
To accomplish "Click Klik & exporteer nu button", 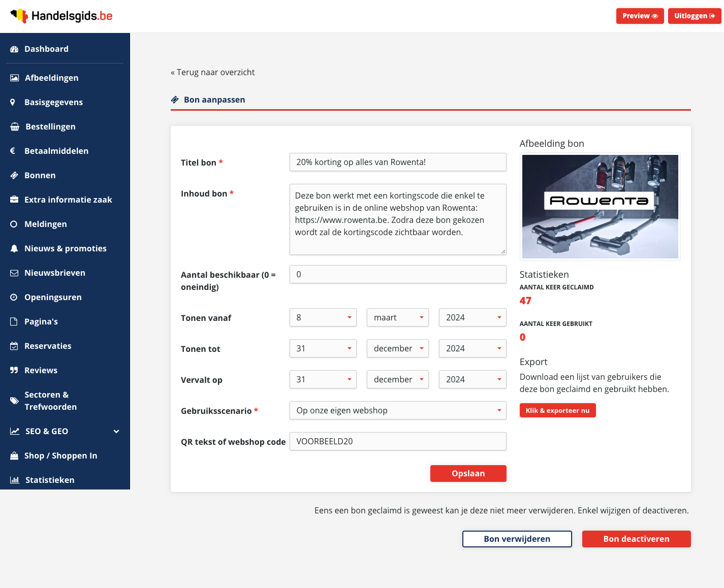I will (x=558, y=410).
